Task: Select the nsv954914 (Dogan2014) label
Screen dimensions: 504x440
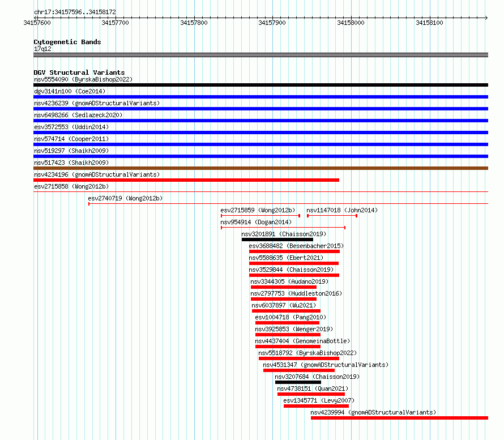Action: pos(256,222)
